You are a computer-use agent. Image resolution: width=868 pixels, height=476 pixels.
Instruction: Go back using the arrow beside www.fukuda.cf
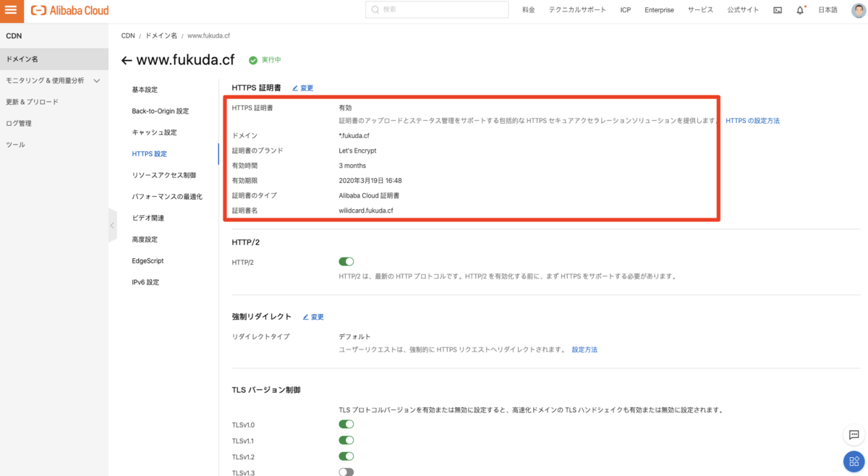(x=127, y=61)
